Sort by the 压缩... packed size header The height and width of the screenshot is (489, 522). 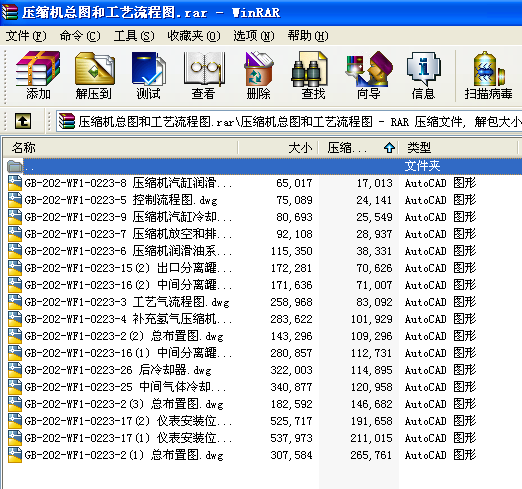[x=358, y=147]
